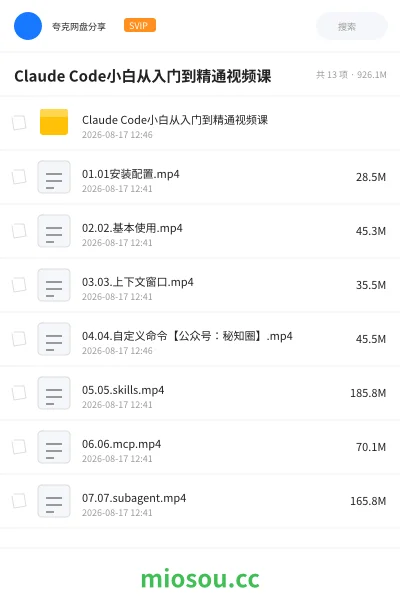The height and width of the screenshot is (600, 400).
Task: Check the box beside the Claude Code folder
Action: [x=19, y=123]
